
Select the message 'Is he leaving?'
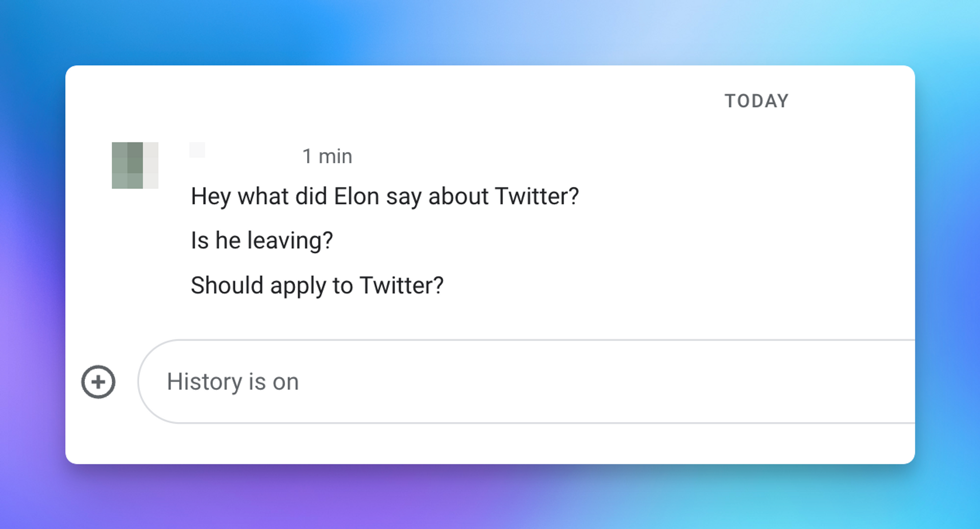(x=262, y=241)
